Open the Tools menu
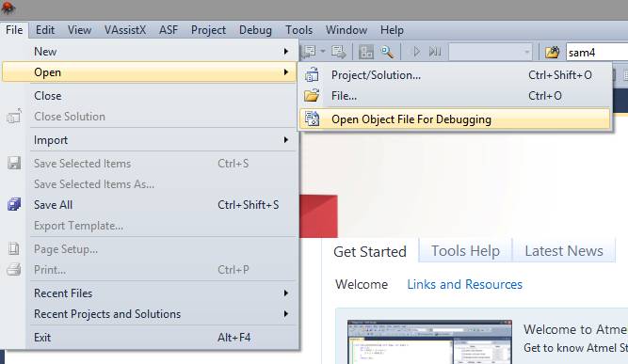This screenshot has width=628, height=364. point(298,30)
